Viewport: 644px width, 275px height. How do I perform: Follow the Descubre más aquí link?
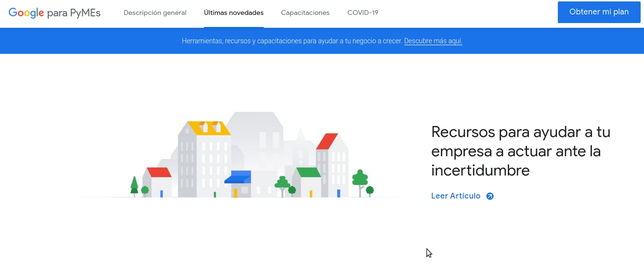tap(433, 41)
